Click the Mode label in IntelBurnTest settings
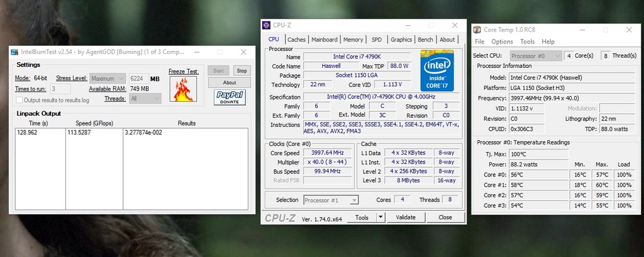644x257 pixels. click(x=23, y=78)
